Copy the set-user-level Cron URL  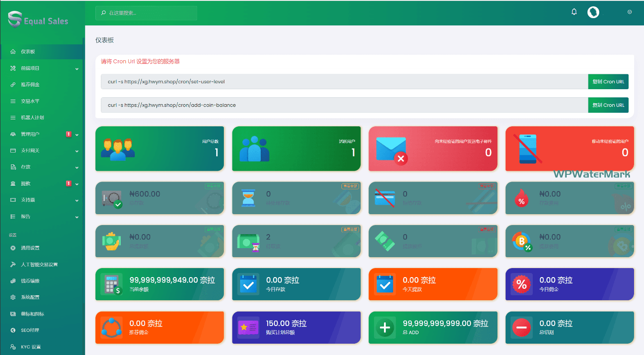click(608, 82)
